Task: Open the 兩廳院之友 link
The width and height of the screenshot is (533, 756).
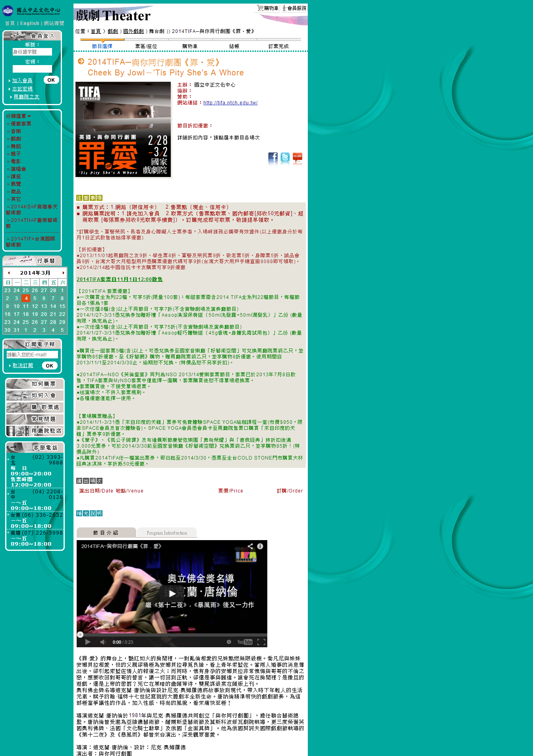Action: [x=27, y=97]
